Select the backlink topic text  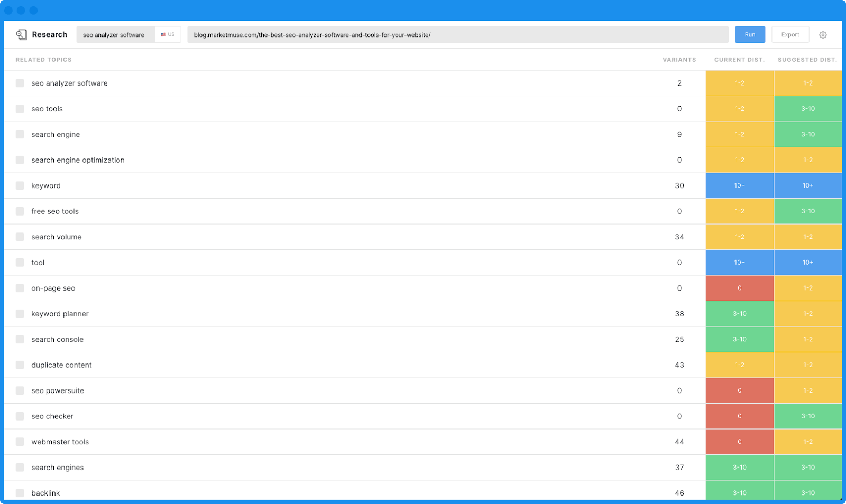click(45, 493)
